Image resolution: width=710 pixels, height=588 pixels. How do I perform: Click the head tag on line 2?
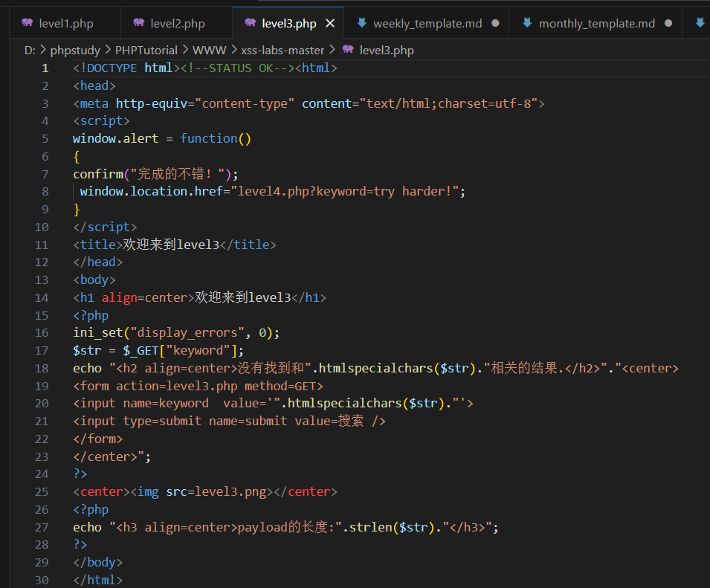click(x=94, y=86)
